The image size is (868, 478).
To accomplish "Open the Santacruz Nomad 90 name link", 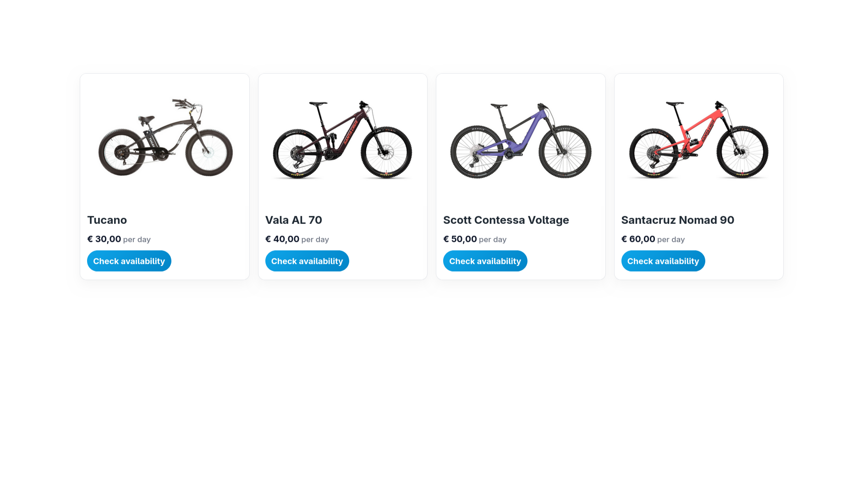I will [677, 220].
